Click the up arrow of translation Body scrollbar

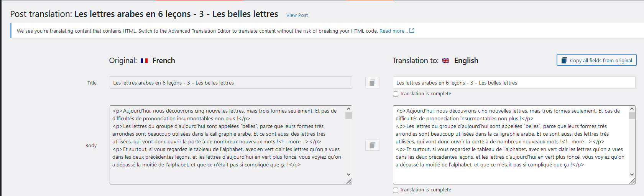632,109
